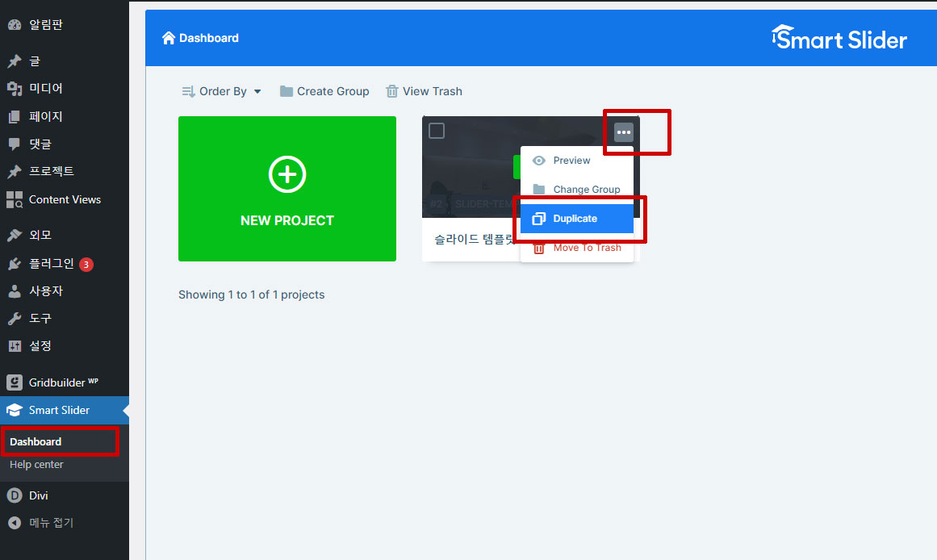This screenshot has height=560, width=937.
Task: Click the 글 posts pin icon
Action: [15, 61]
